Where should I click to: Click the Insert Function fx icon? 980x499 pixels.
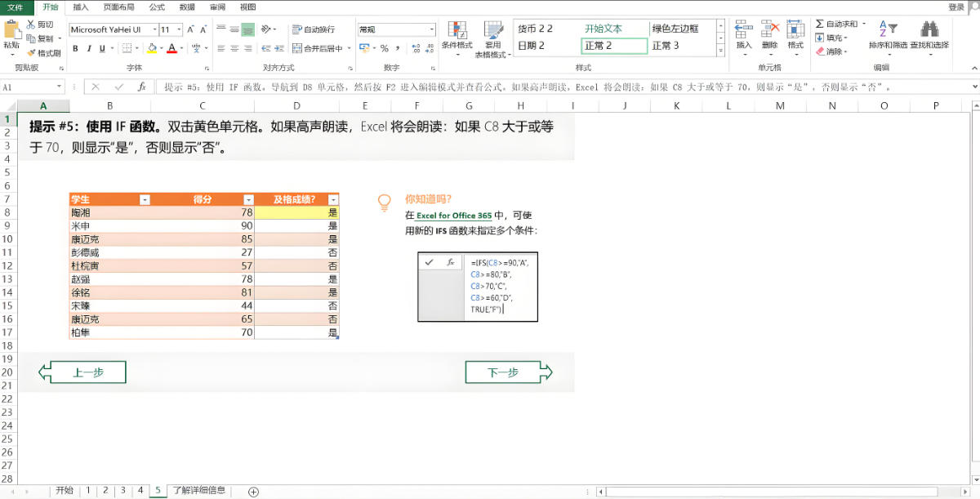[141, 87]
